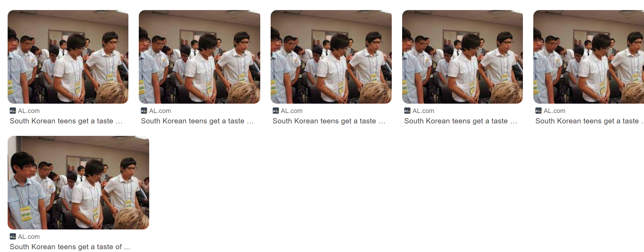Open the partially visible fifth image thumbnail
644x252 pixels.
[588, 57]
